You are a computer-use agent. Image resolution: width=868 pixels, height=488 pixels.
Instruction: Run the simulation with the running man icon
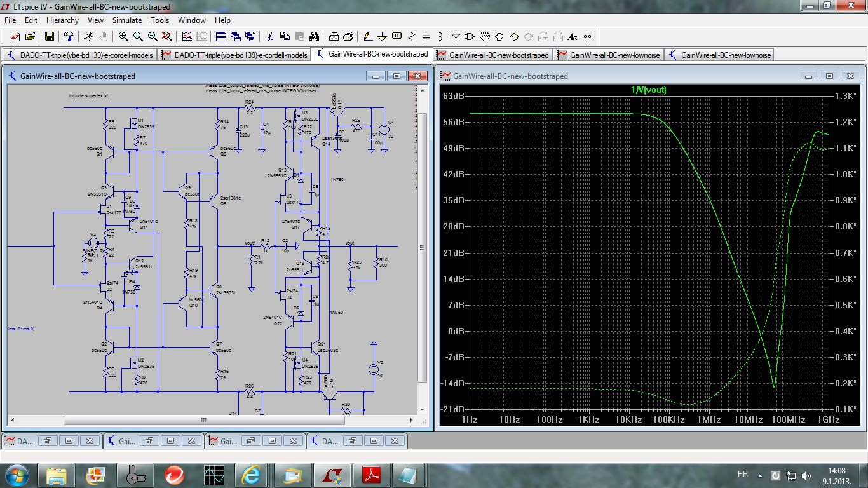(88, 36)
